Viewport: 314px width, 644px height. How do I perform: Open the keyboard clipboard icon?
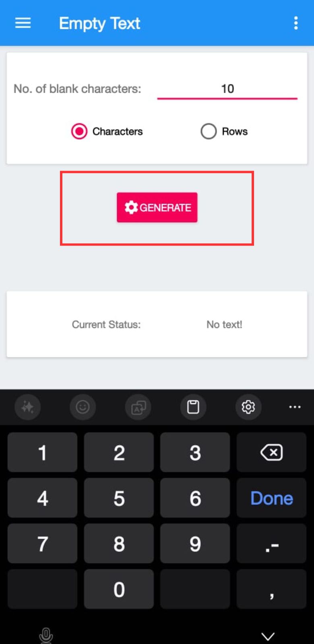(193, 407)
